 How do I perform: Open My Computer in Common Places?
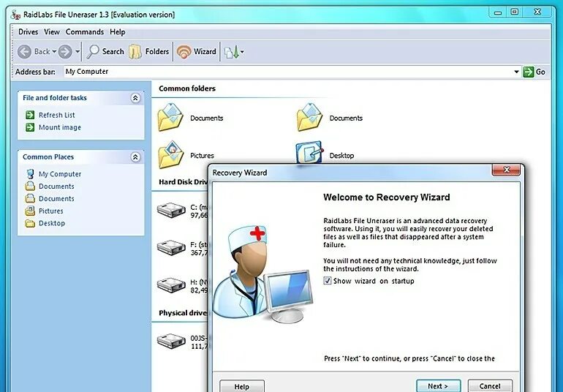click(x=60, y=174)
